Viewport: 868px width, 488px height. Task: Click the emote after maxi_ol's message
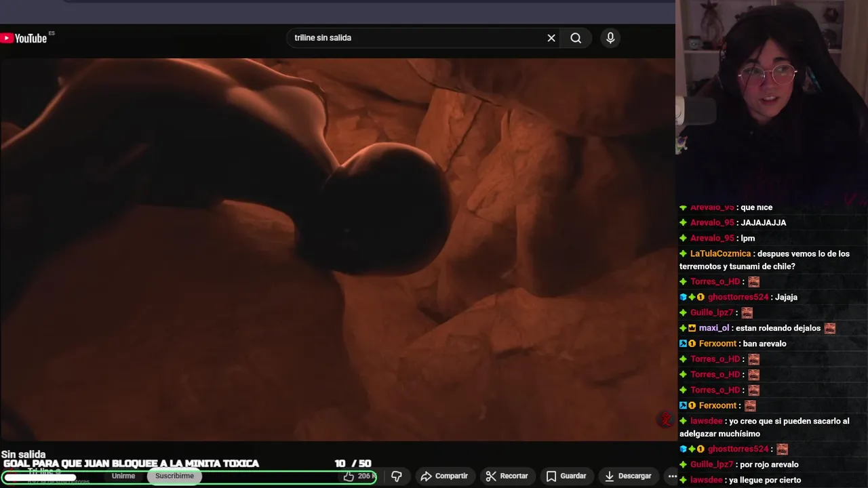(x=829, y=328)
